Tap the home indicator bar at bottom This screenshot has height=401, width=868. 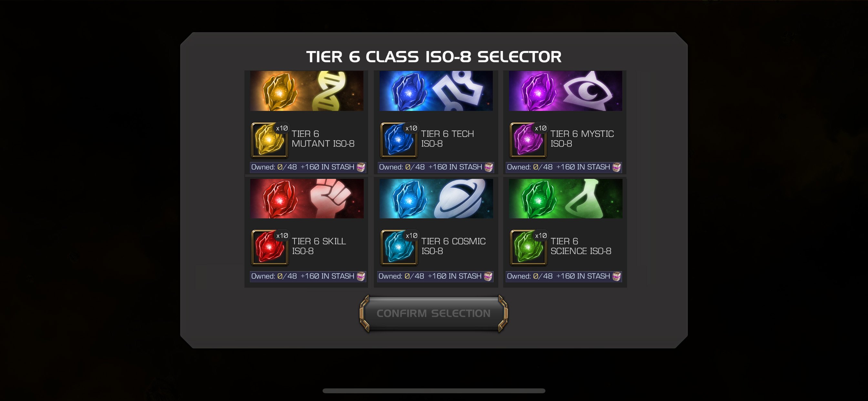click(434, 391)
